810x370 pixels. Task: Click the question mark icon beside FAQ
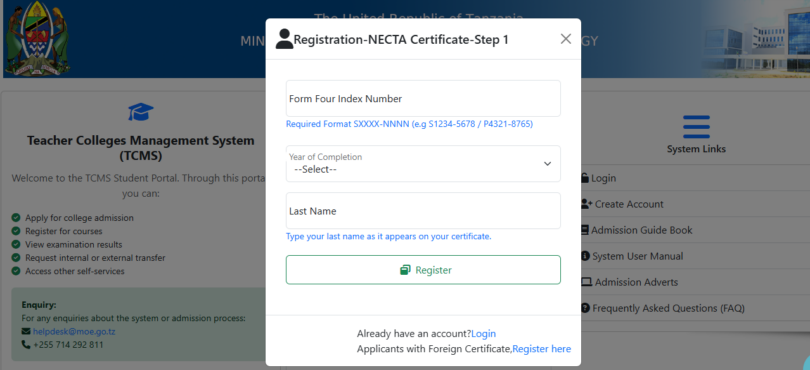click(x=585, y=309)
